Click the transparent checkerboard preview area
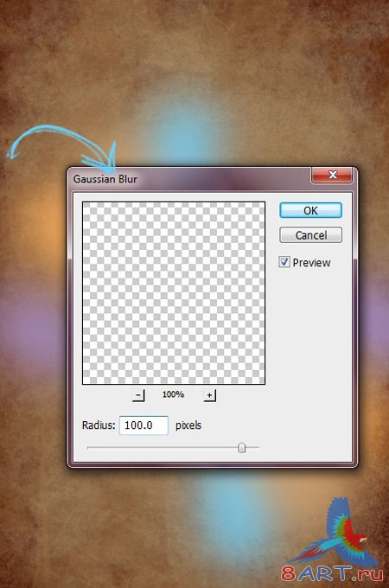 174,293
